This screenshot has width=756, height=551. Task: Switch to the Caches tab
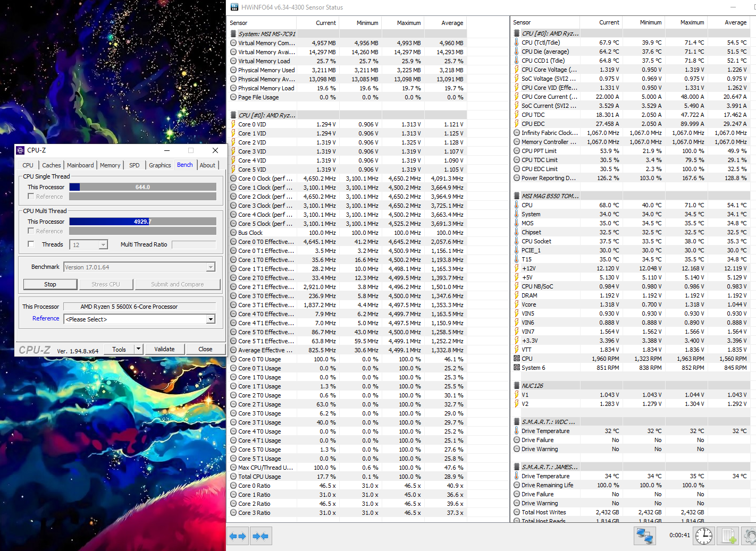point(52,165)
